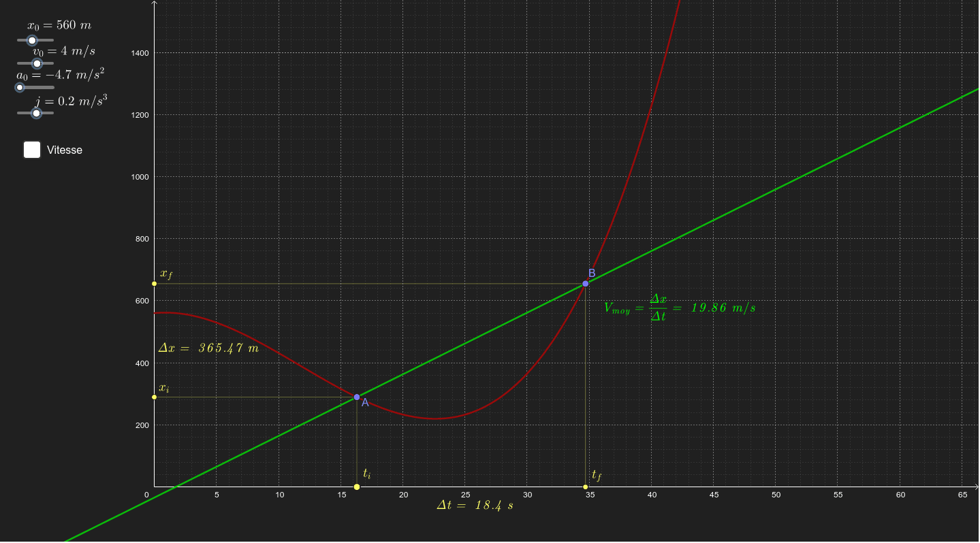980x543 pixels.
Task: Click the yellow x_i point on the vertical axis
Action: (154, 397)
